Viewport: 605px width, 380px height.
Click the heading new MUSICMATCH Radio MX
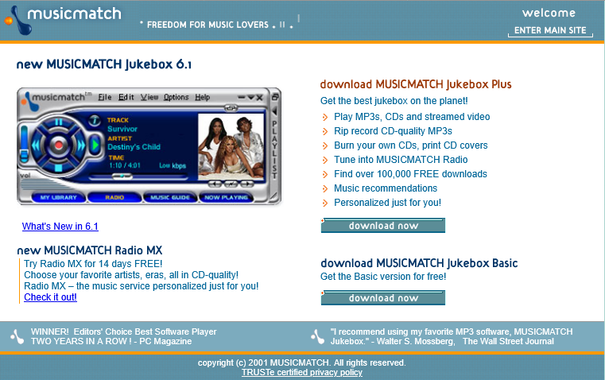pyautogui.click(x=90, y=250)
